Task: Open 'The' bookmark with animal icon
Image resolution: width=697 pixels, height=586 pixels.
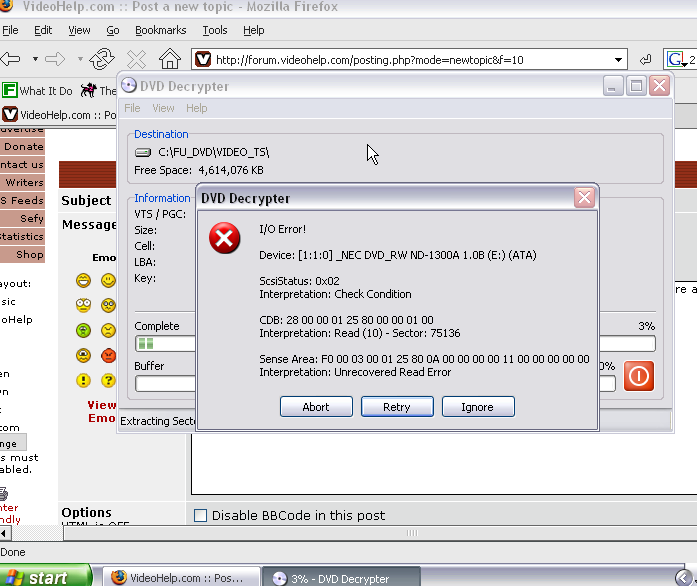Action: coord(98,90)
